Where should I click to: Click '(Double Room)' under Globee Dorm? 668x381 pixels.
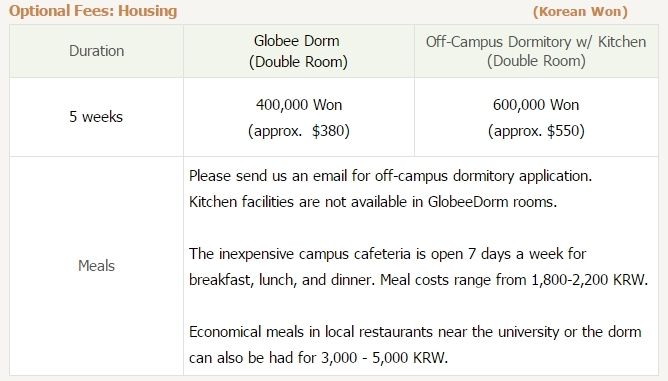(x=298, y=62)
